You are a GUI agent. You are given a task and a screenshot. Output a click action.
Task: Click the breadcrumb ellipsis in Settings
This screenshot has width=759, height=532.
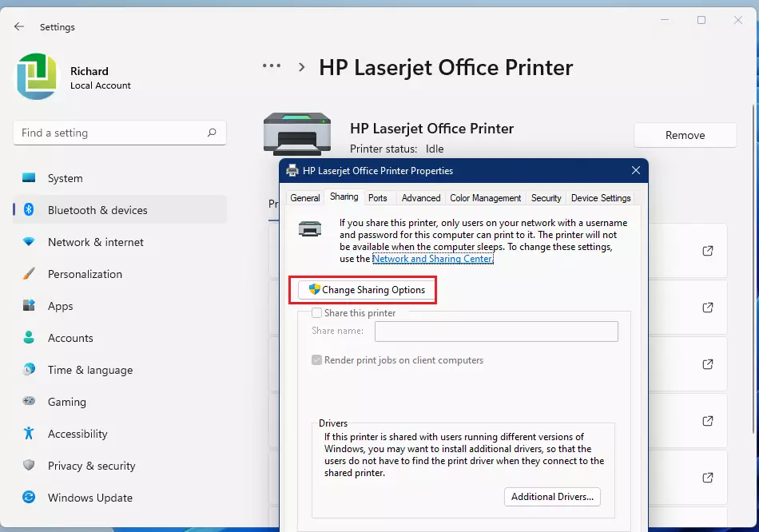coord(272,66)
